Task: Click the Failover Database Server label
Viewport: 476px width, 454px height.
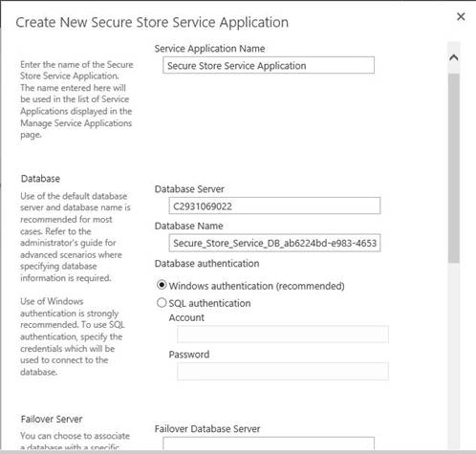Action: coord(207,429)
